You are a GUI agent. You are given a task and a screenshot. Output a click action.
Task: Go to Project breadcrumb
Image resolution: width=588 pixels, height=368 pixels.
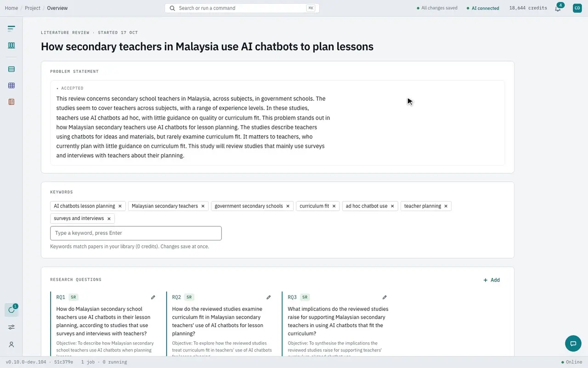(33, 8)
